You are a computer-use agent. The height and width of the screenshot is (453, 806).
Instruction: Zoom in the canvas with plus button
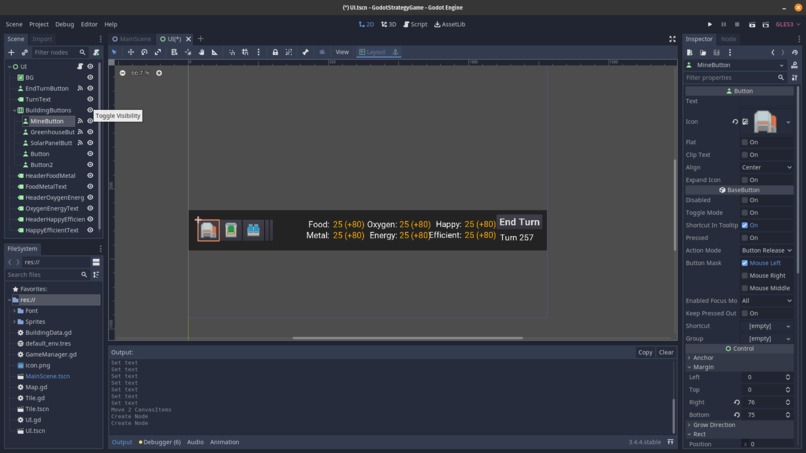[159, 73]
